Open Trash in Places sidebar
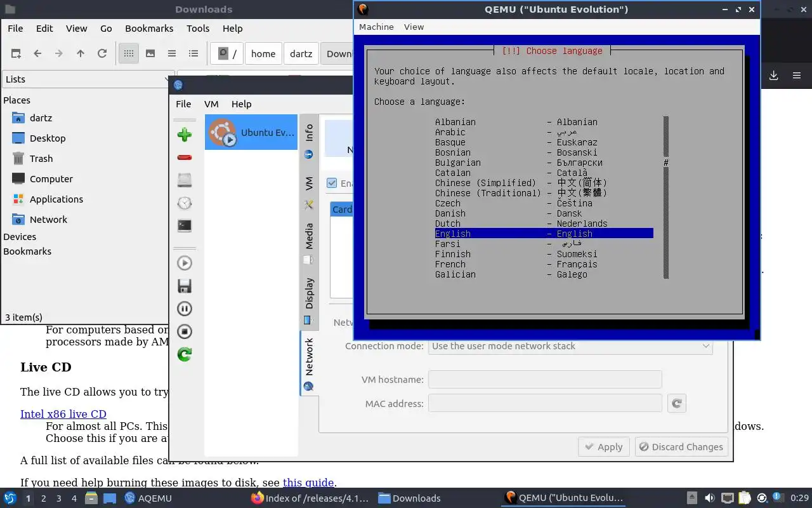The width and height of the screenshot is (812, 508). [x=41, y=158]
